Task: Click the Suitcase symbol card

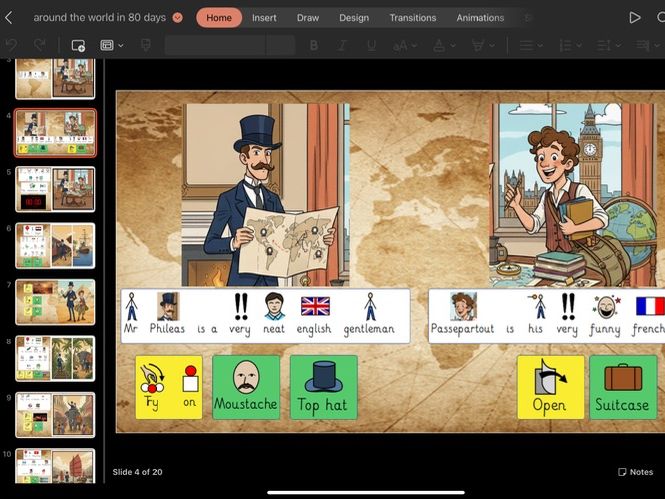Action: point(622,387)
